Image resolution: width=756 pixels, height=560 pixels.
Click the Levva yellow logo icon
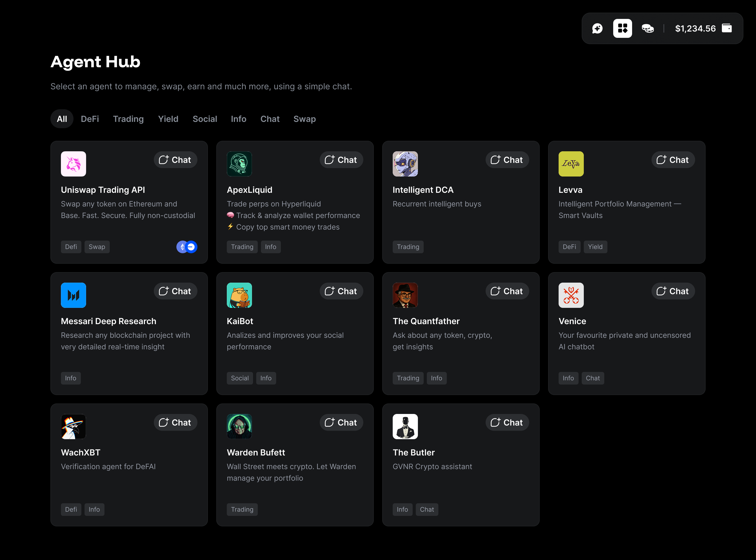click(571, 164)
